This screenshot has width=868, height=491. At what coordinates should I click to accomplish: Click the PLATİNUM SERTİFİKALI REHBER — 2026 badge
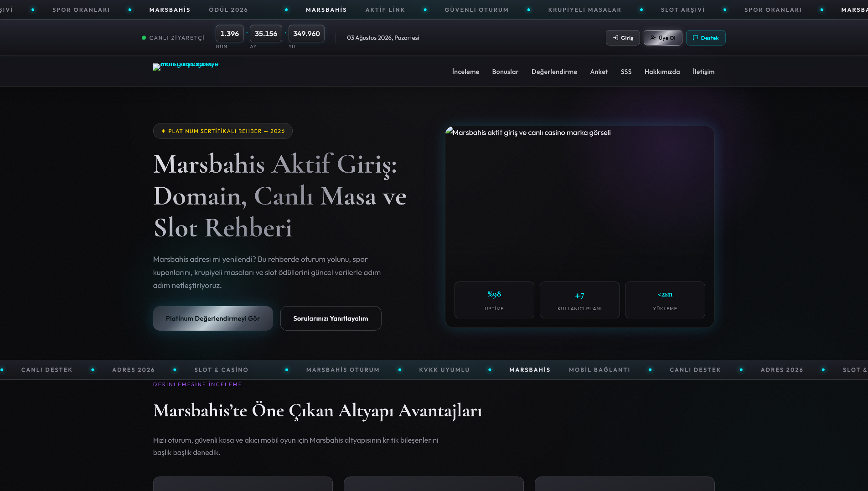pos(223,131)
